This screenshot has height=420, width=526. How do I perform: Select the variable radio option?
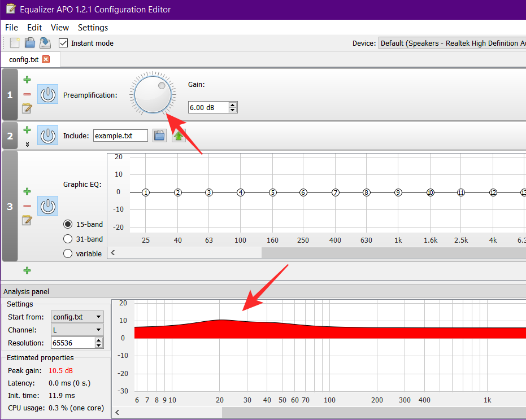tap(68, 253)
